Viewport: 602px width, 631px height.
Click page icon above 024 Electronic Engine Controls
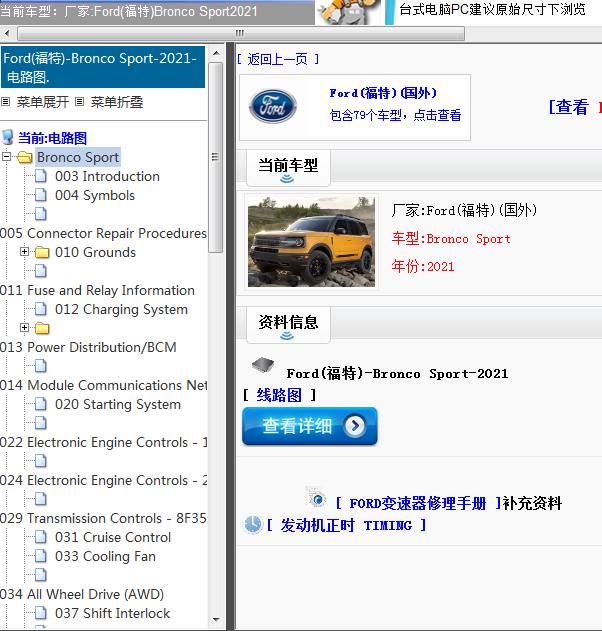click(x=41, y=461)
